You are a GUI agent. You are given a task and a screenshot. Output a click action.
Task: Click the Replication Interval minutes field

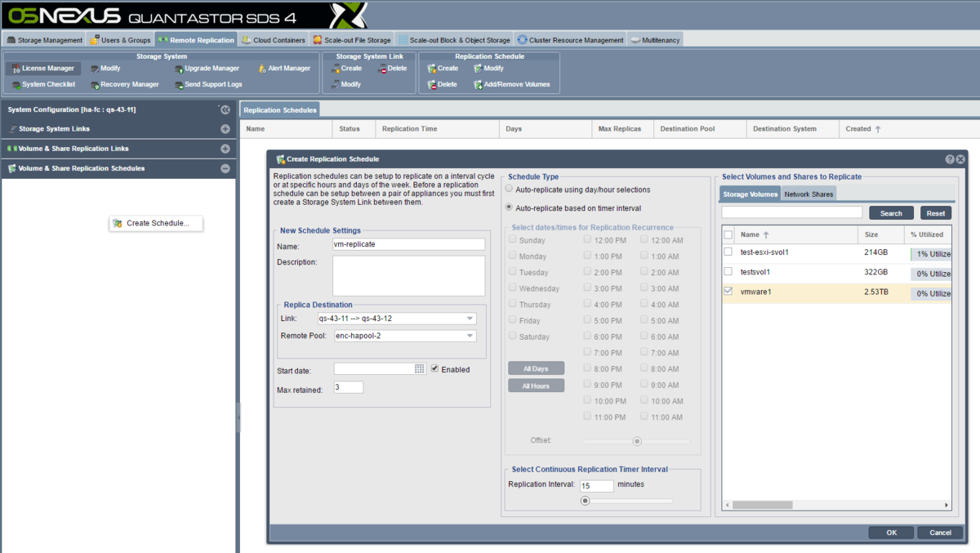[597, 485]
